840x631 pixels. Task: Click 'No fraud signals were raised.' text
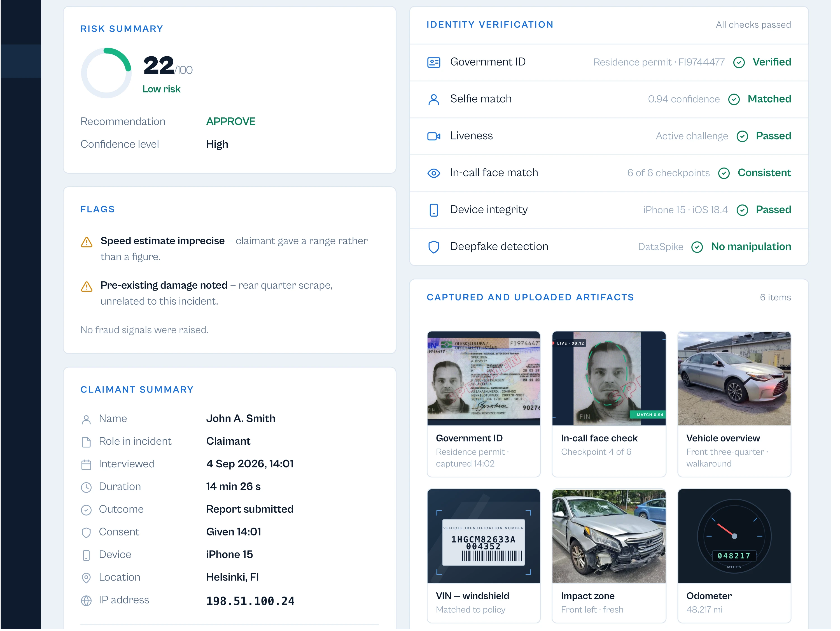pos(144,330)
